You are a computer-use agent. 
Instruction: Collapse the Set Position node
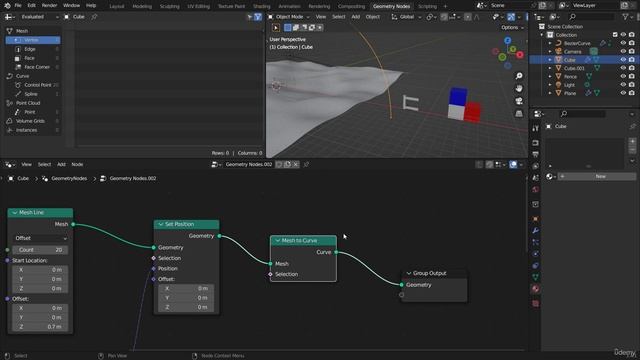click(161, 224)
